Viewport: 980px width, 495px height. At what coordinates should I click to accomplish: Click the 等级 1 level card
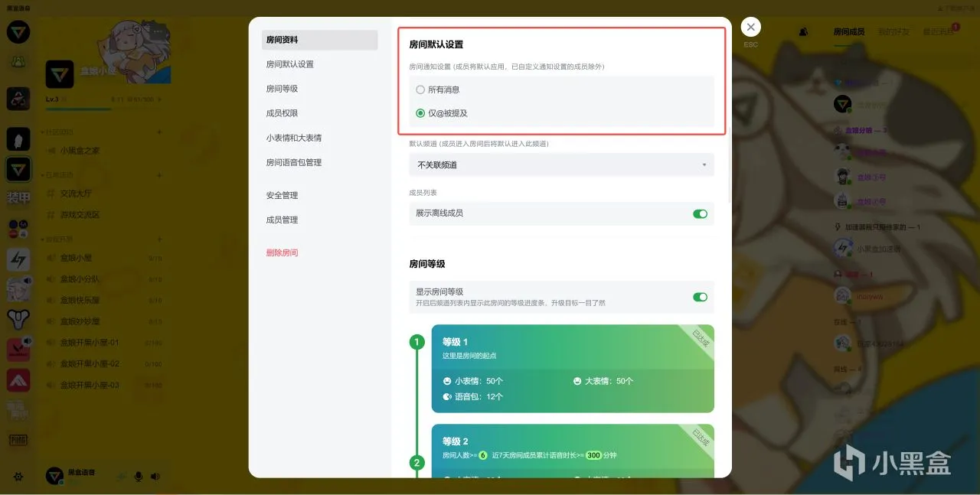click(x=573, y=369)
